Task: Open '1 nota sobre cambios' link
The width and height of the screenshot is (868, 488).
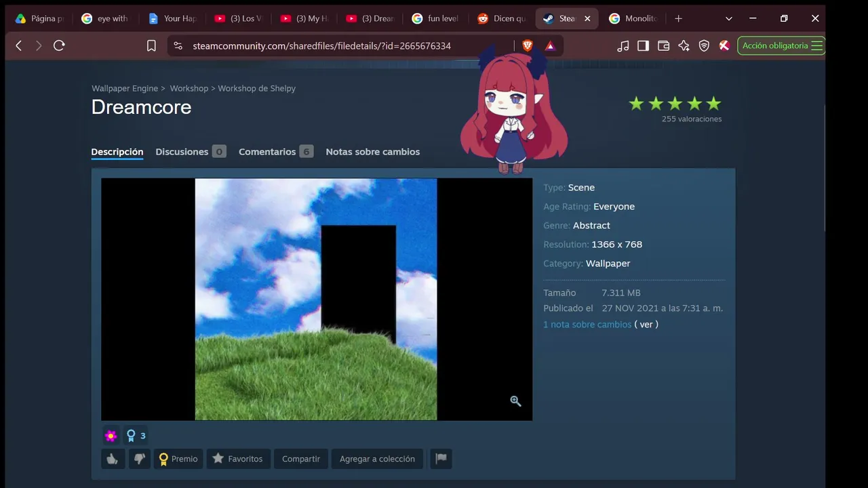Action: [x=587, y=325]
